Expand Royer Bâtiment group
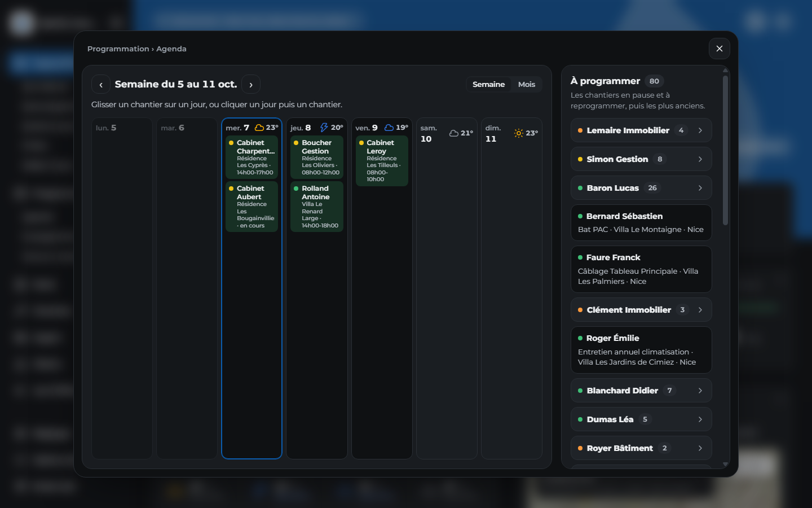This screenshot has width=812, height=508. pos(641,448)
